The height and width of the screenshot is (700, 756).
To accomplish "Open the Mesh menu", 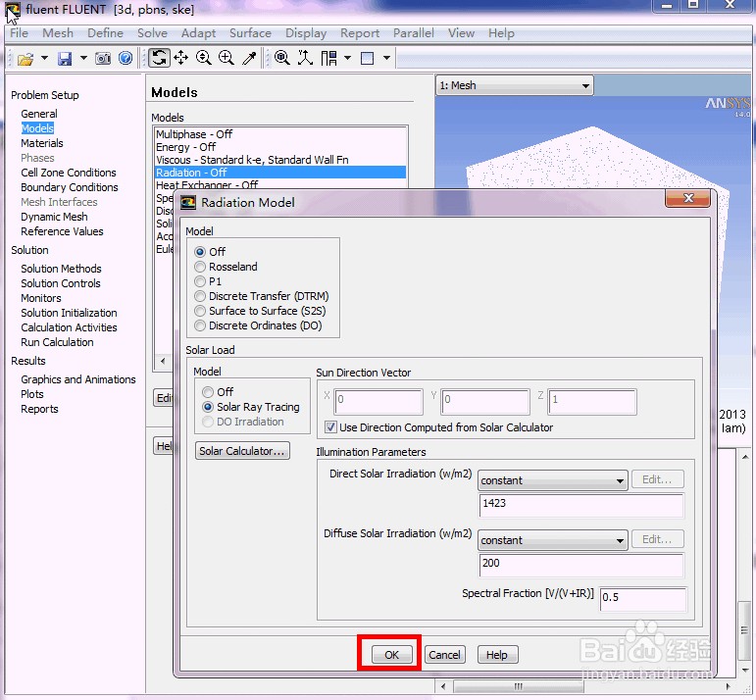I will pos(58,33).
